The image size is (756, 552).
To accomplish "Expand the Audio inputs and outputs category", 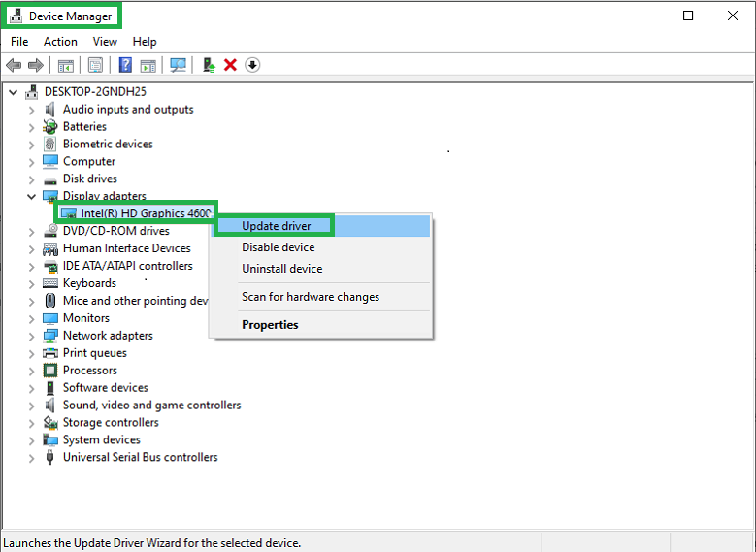I will pos(31,111).
